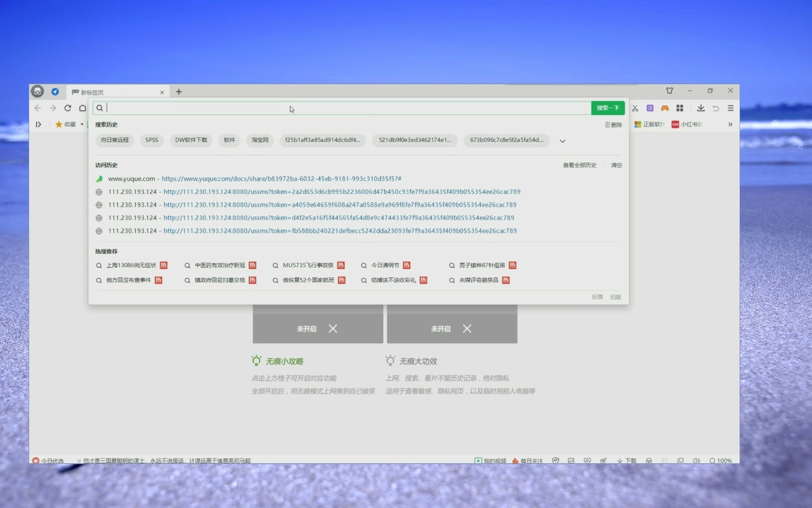Search hot topic 男子接种87针疫苗
This screenshot has width=812, height=508.
point(482,265)
